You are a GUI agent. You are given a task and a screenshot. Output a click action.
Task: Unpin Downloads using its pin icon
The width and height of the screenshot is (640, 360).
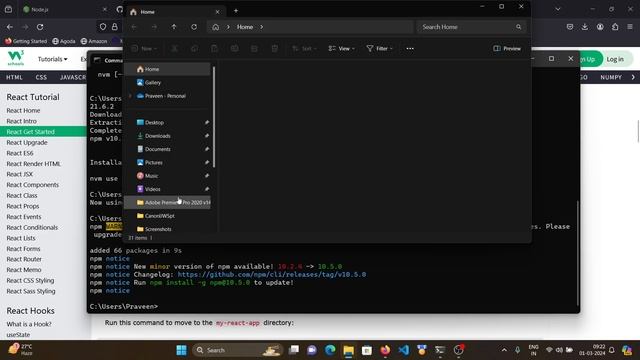tap(207, 136)
